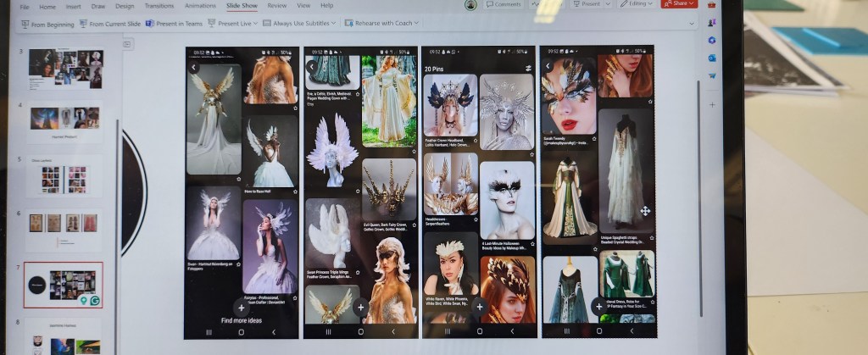The width and height of the screenshot is (868, 355).
Task: Click the Comments button
Action: click(504, 4)
